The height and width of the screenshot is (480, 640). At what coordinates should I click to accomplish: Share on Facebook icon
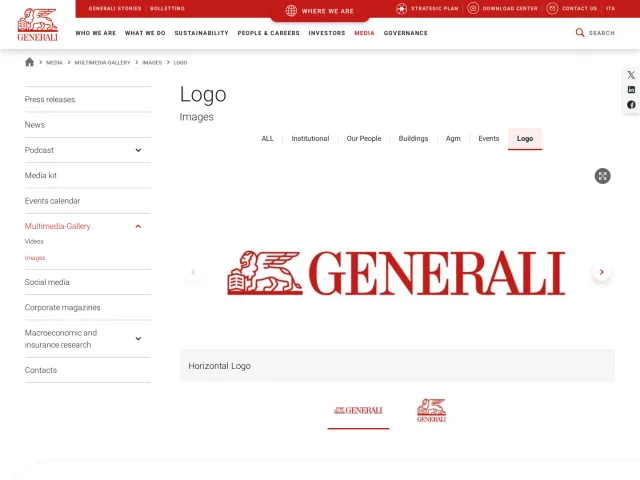[631, 105]
